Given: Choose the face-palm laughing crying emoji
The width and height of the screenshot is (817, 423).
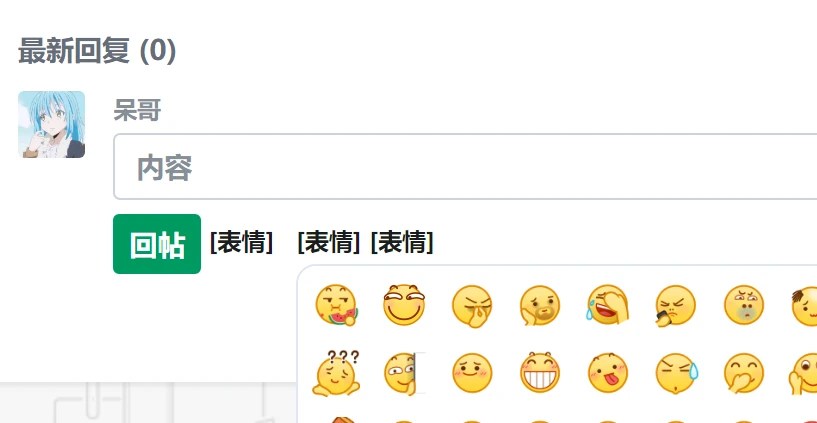Looking at the screenshot, I should 607,305.
